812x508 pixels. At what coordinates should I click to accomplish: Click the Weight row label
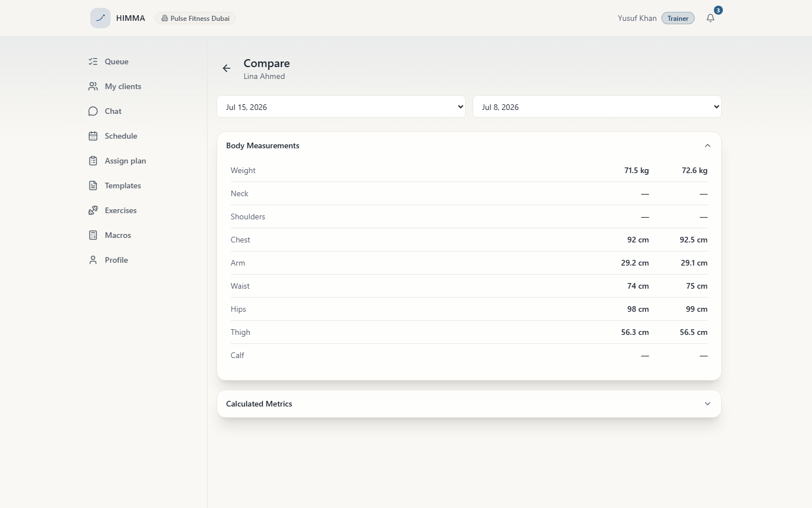(x=243, y=170)
